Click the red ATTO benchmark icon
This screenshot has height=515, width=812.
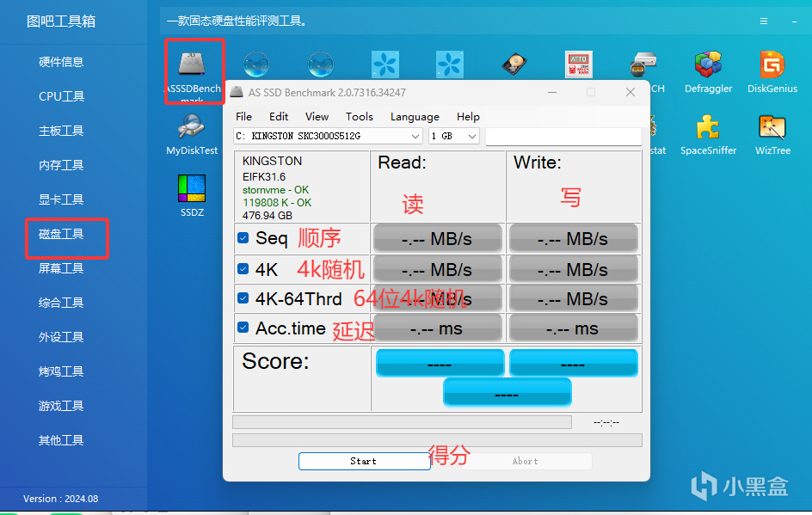pyautogui.click(x=578, y=64)
